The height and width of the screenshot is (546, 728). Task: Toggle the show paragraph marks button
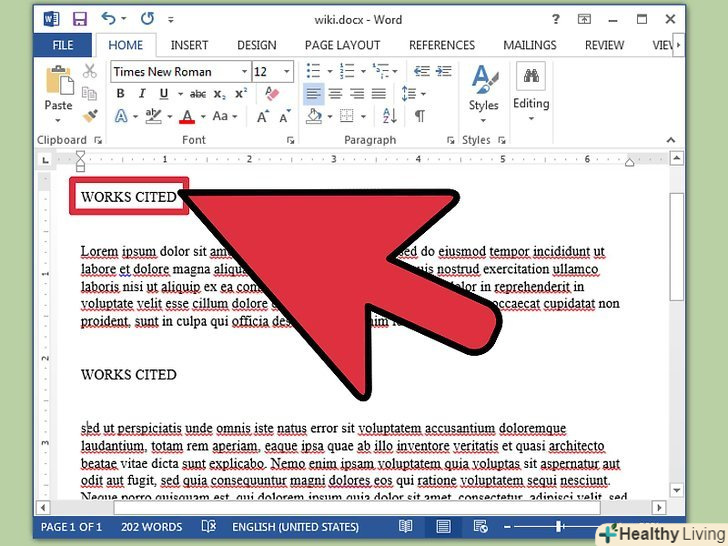(420, 116)
